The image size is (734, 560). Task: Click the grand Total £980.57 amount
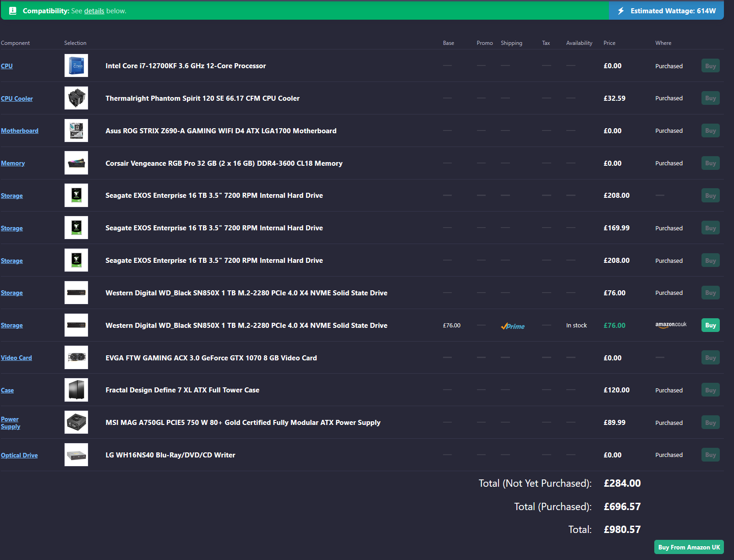pyautogui.click(x=622, y=529)
